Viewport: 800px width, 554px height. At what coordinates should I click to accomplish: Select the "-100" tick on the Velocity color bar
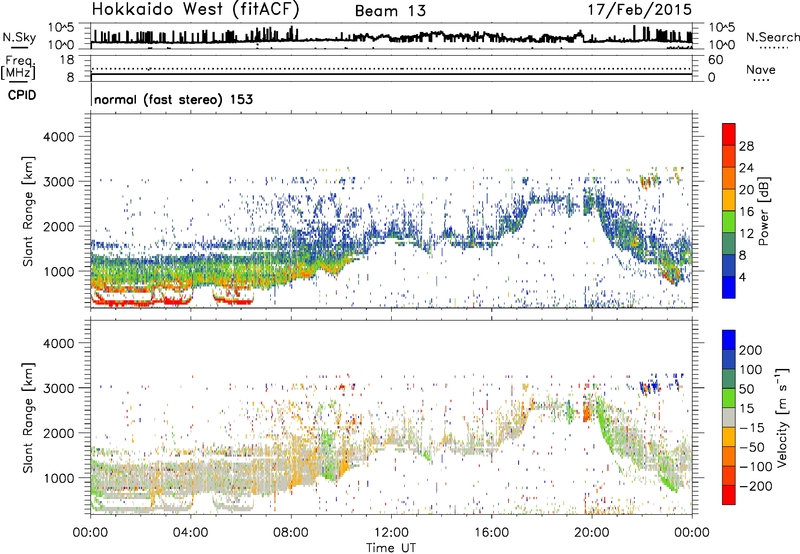756,466
